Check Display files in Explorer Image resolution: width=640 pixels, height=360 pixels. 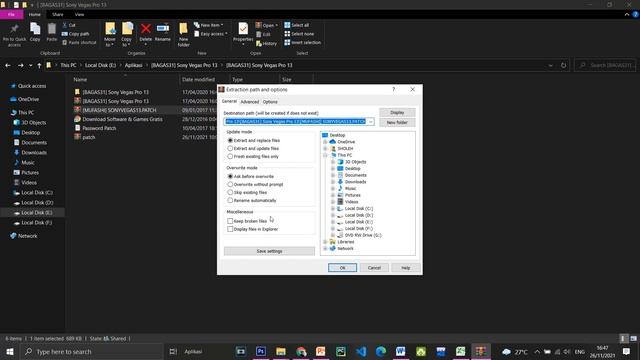coord(230,229)
